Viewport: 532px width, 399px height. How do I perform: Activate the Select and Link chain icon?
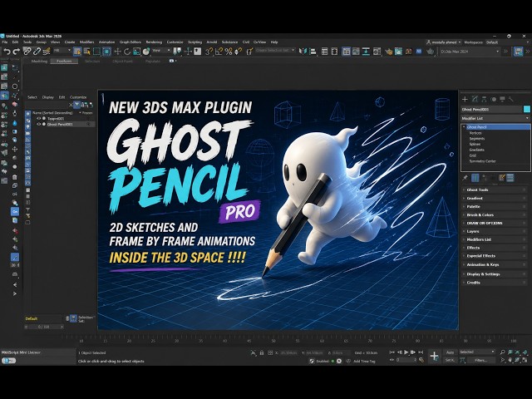tap(27, 52)
